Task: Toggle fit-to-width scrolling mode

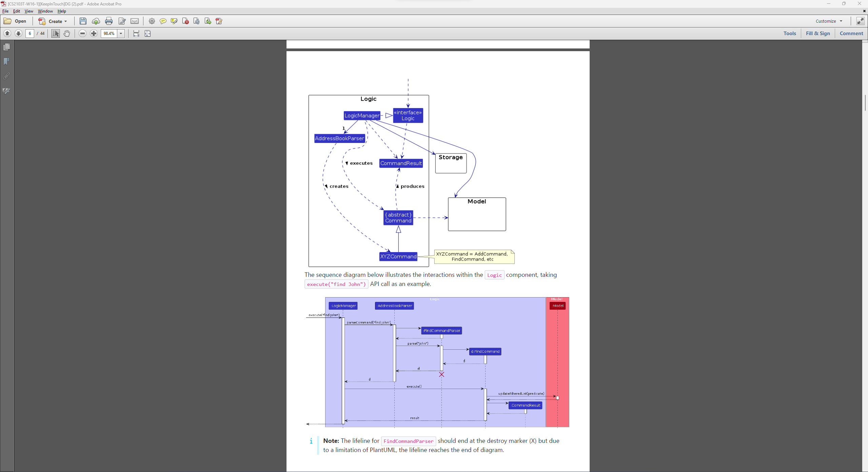Action: pyautogui.click(x=136, y=33)
